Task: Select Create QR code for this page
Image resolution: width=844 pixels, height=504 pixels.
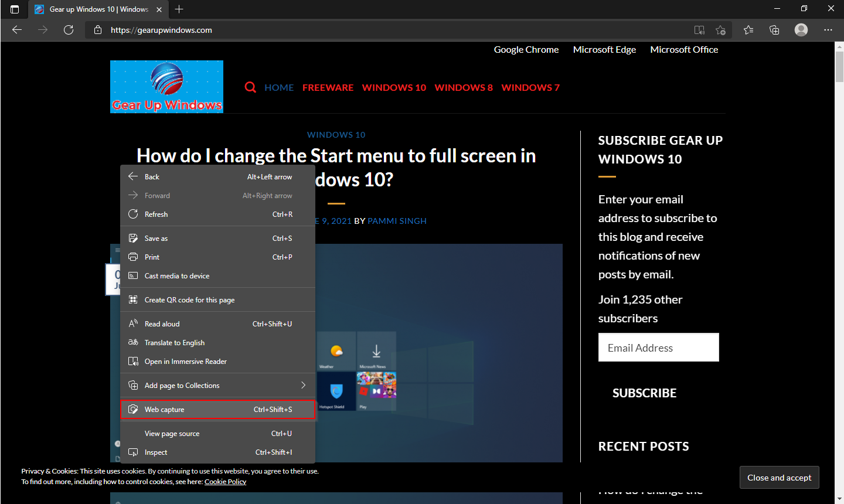Action: [x=218, y=300]
